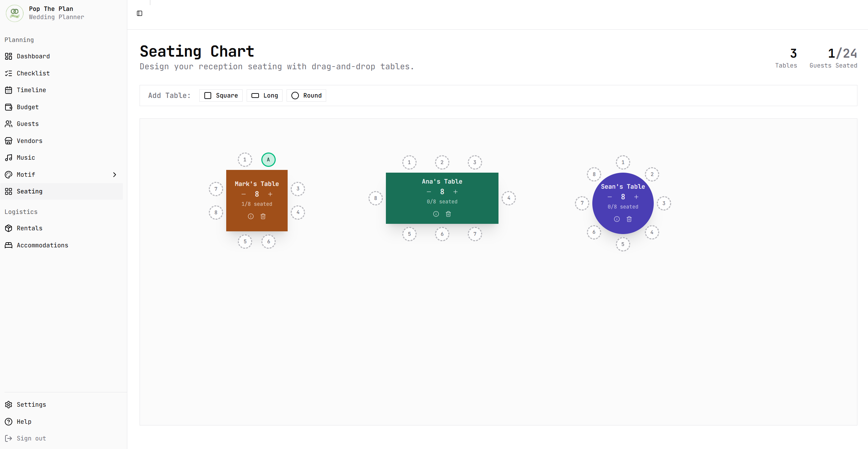This screenshot has height=449, width=868.
Task: Select occupied seat A at Mark's Table
Action: [269, 160]
